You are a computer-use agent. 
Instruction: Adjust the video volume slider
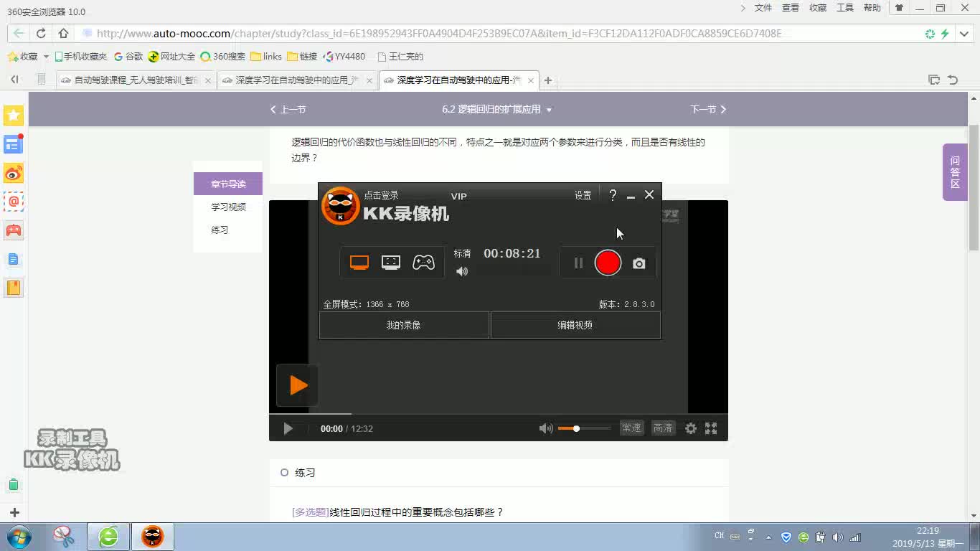[584, 428]
